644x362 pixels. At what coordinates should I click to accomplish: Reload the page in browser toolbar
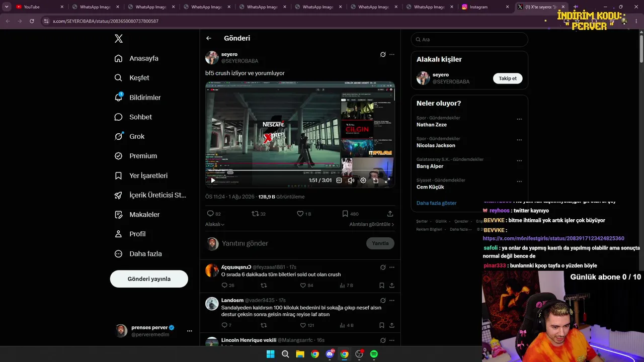pyautogui.click(x=32, y=21)
